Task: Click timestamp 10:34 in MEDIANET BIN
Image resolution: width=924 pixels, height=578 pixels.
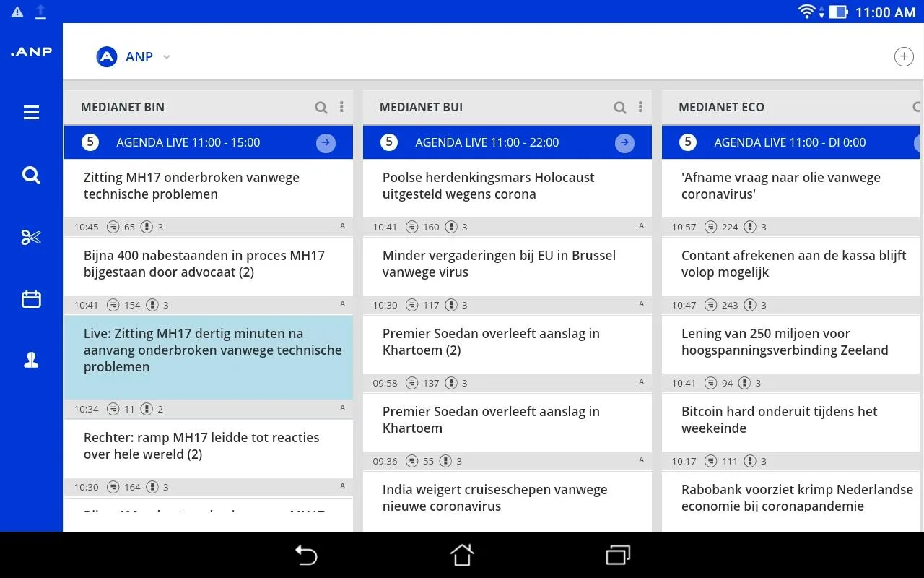Action: point(86,409)
